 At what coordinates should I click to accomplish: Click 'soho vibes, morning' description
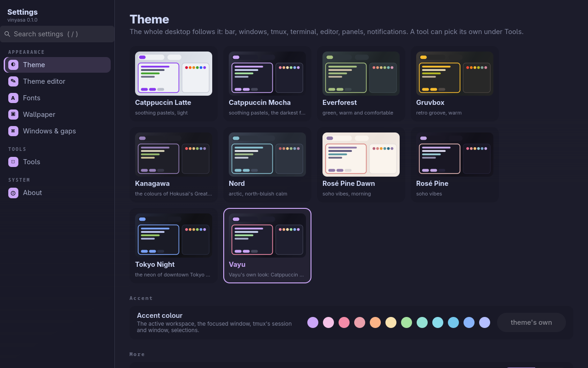point(346,194)
